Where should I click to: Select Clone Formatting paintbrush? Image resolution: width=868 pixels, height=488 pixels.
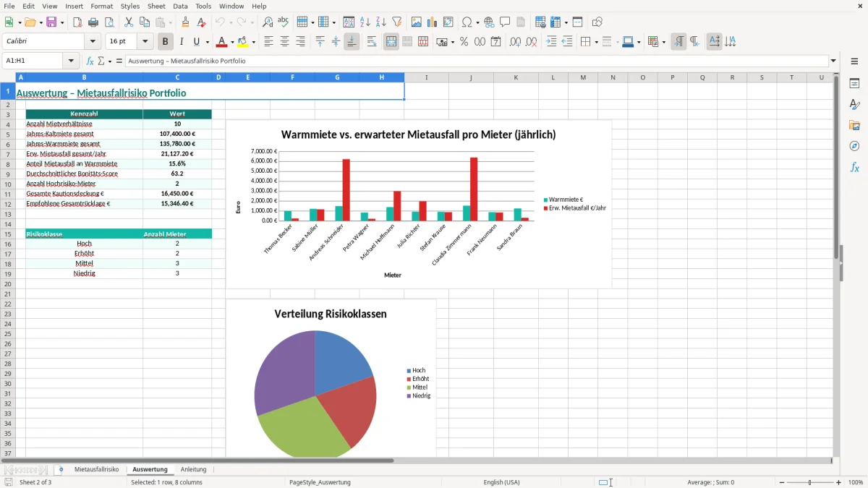click(x=186, y=22)
